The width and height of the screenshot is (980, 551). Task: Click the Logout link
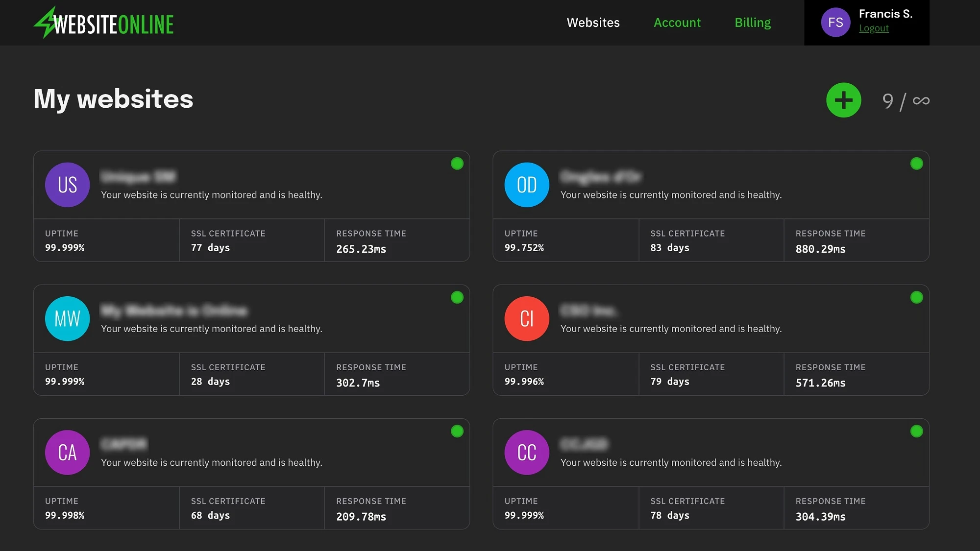(x=873, y=28)
